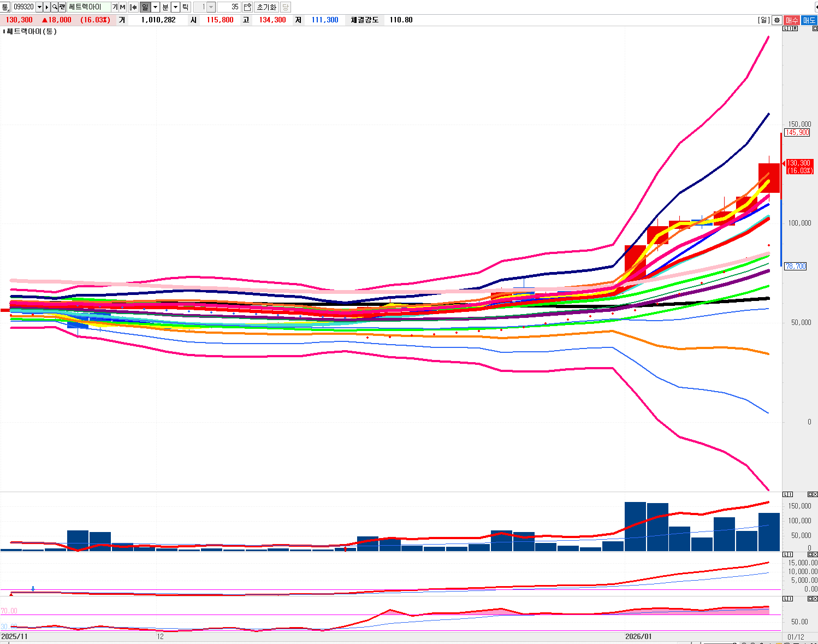This screenshot has height=644, width=818.
Task: Toggle the daily 일 chart period
Action: click(145, 7)
